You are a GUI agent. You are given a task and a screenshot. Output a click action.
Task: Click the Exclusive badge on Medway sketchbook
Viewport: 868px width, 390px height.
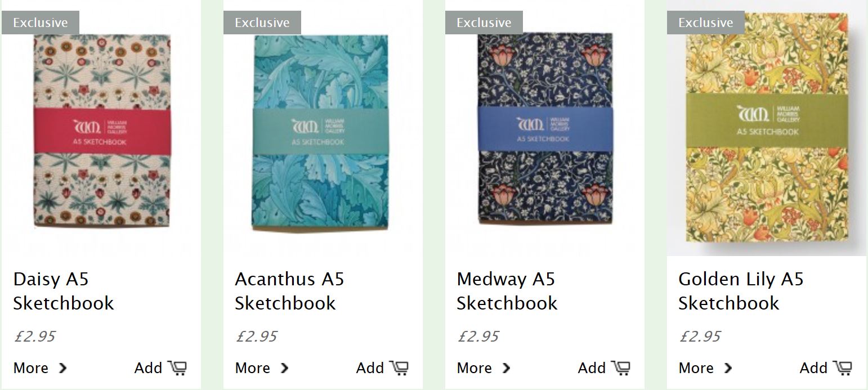pyautogui.click(x=484, y=23)
